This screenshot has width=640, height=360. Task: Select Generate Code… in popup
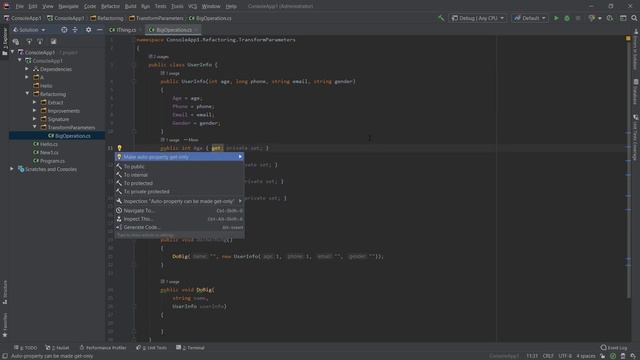point(180,227)
